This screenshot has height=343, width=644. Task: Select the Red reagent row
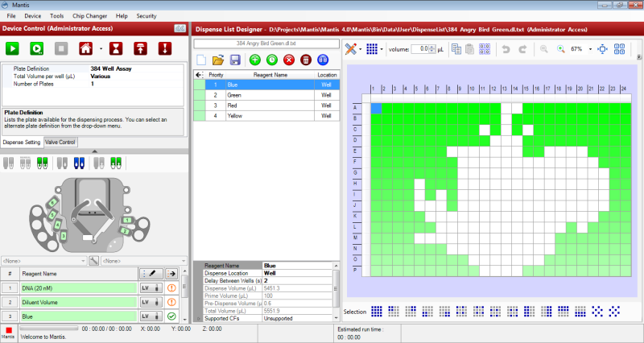266,105
